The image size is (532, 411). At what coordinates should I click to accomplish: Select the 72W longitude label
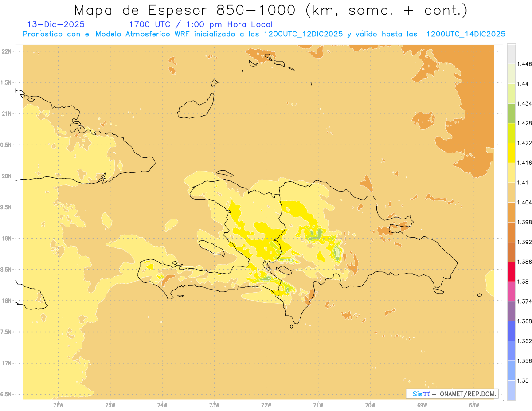tap(266, 405)
